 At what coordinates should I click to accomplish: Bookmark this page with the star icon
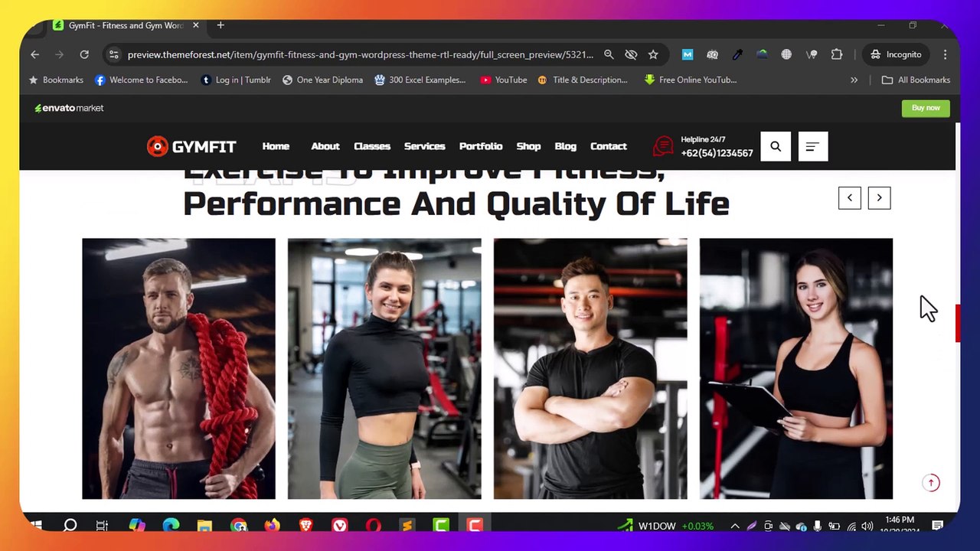pyautogui.click(x=653, y=54)
